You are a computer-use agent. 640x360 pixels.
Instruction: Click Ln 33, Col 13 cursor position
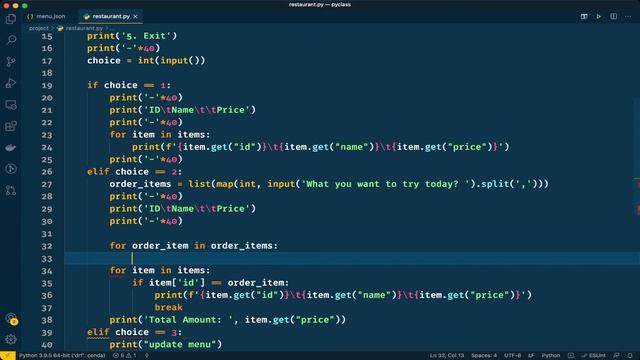pos(447,356)
